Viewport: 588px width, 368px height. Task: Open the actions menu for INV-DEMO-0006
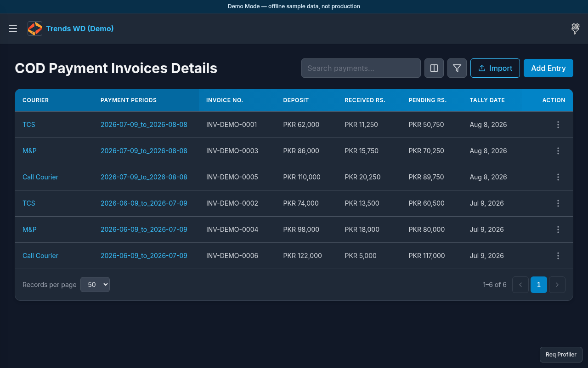click(x=558, y=256)
